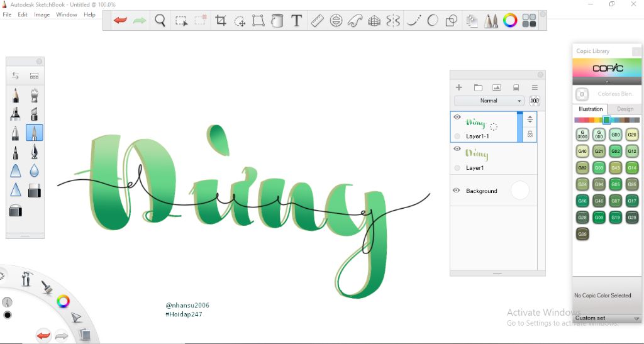Pick Copic color G00
This screenshot has height=344, width=644.
pyautogui.click(x=615, y=135)
